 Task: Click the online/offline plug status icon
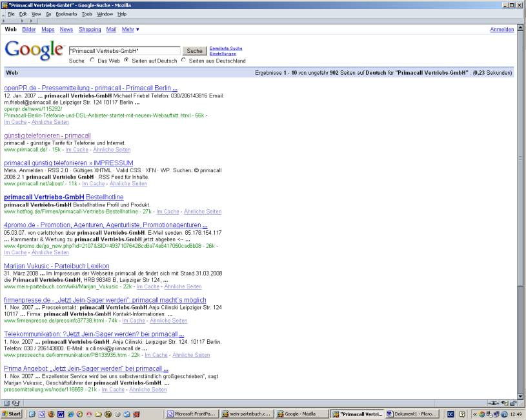493,403
